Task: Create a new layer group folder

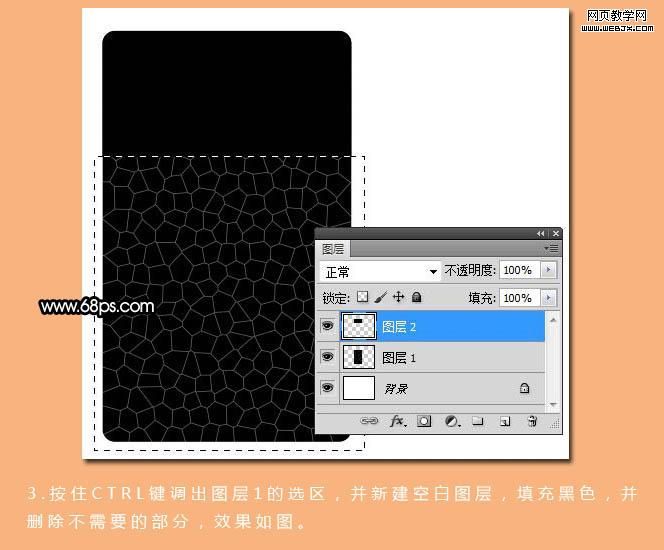Action: [478, 421]
